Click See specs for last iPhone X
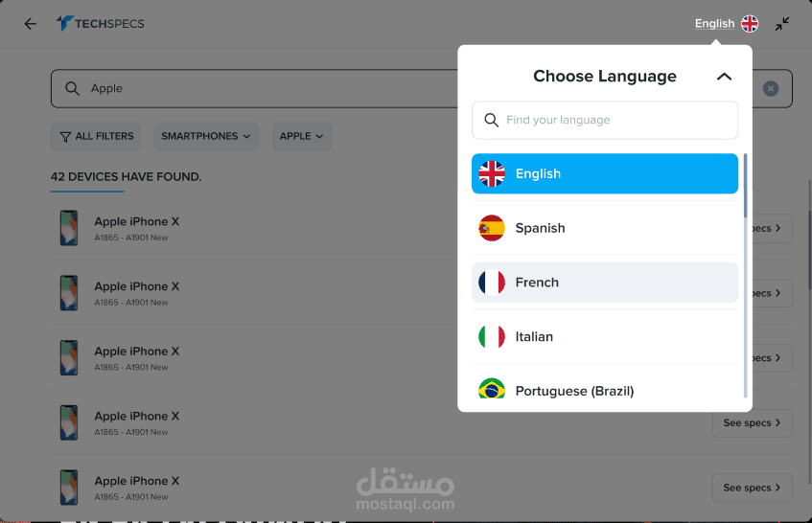812x523 pixels. coord(752,488)
